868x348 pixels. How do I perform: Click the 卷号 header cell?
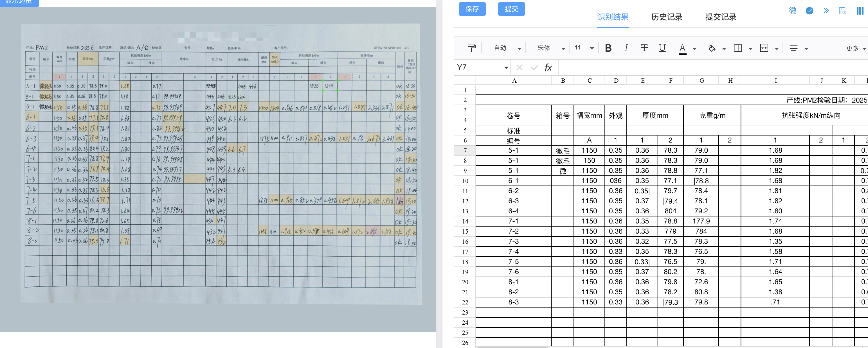514,115
